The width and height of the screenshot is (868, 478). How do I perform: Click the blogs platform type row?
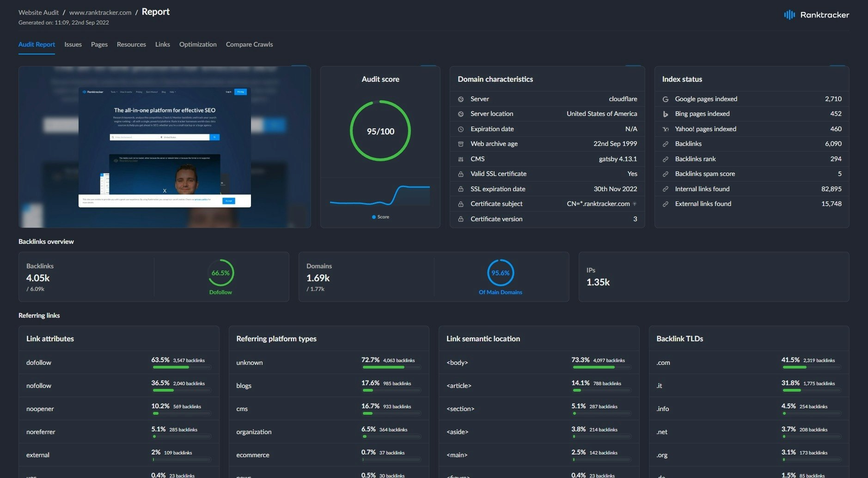(329, 386)
